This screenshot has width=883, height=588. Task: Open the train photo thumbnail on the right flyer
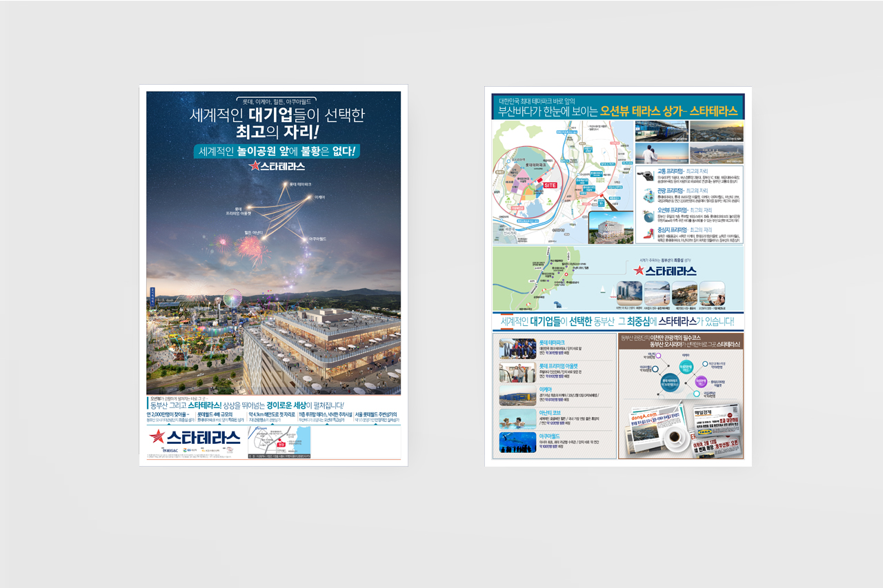point(662,130)
